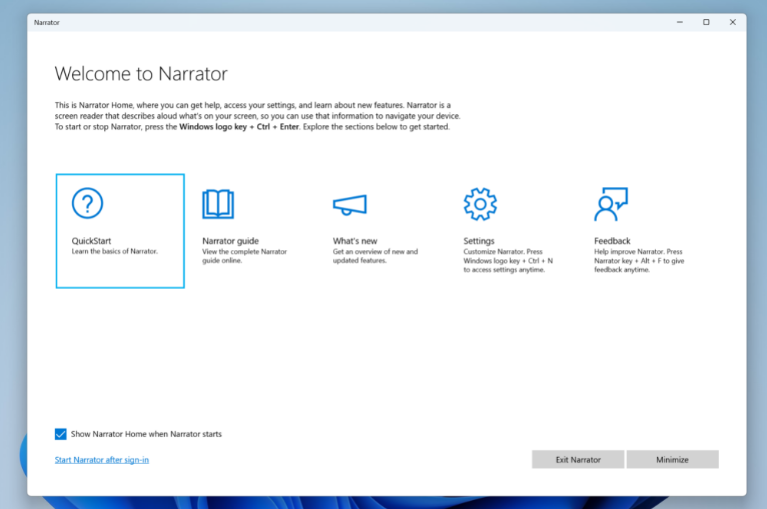Click 'Learn the basics of Narrator' text

pos(115,251)
